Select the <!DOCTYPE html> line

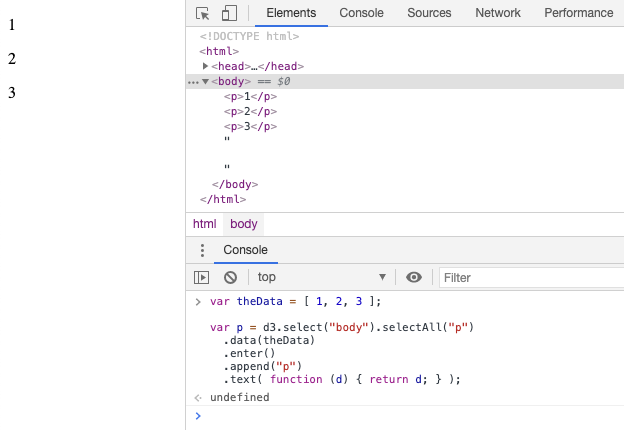point(249,36)
